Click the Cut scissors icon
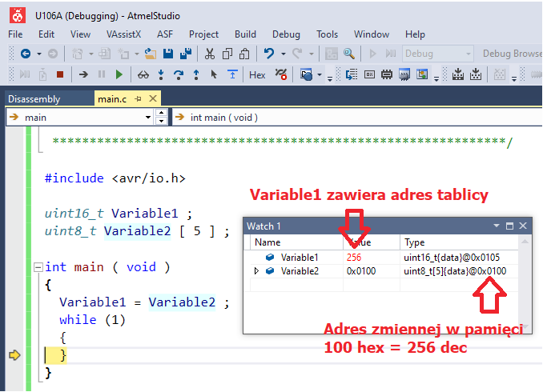This screenshot has height=392, width=543. [210, 54]
